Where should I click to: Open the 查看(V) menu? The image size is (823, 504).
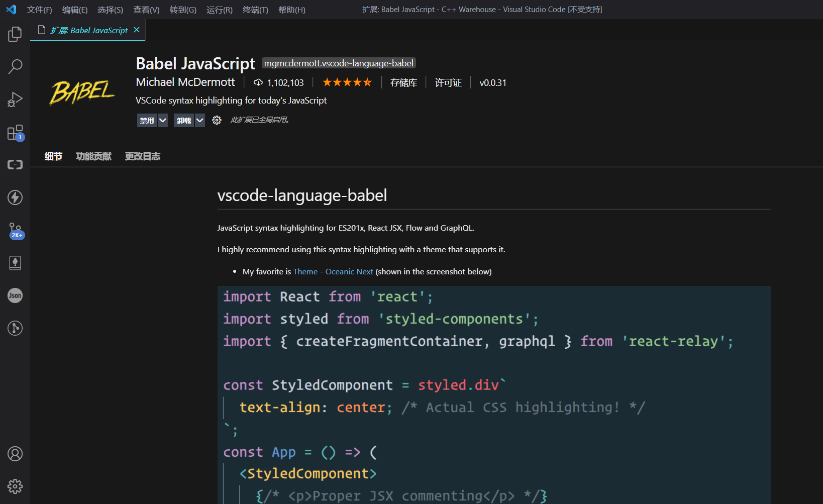pos(146,10)
